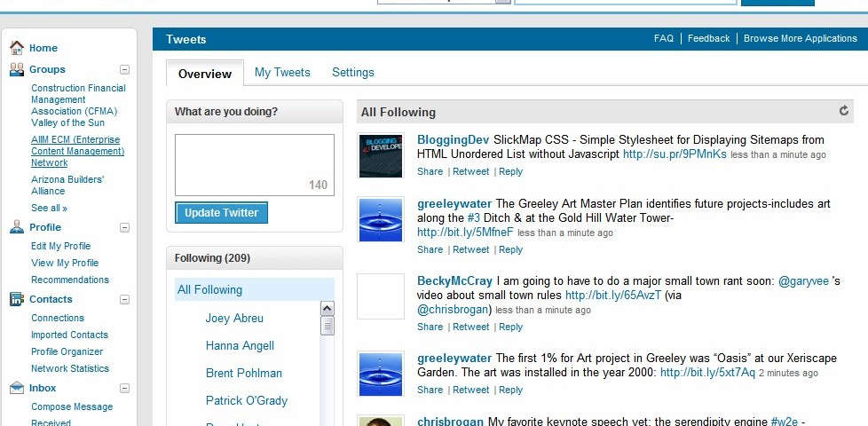Collapse the Groups section
Screen dimensions: 868x426
(x=124, y=70)
